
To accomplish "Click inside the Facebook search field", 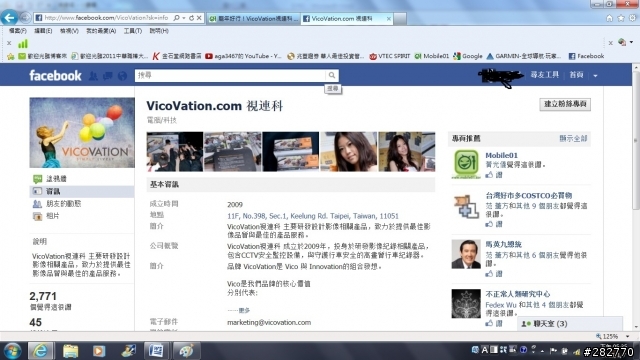I will pyautogui.click(x=230, y=75).
